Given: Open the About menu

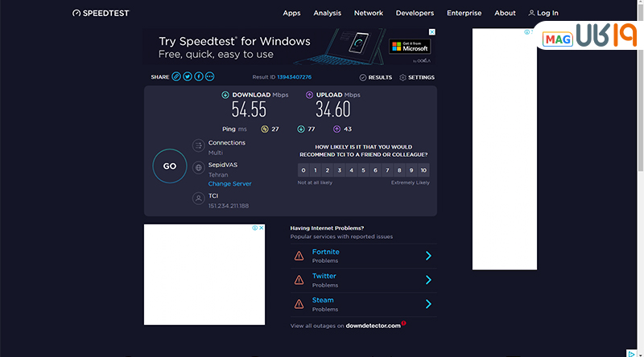Looking at the screenshot, I should [505, 13].
